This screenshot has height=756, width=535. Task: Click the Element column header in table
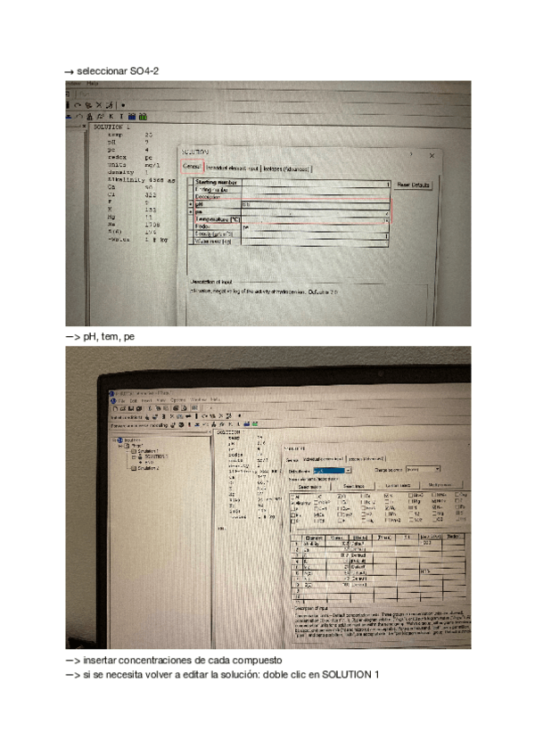315,538
